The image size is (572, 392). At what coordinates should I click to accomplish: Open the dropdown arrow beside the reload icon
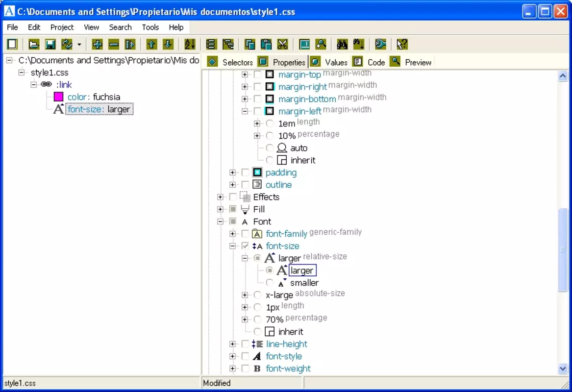[79, 45]
